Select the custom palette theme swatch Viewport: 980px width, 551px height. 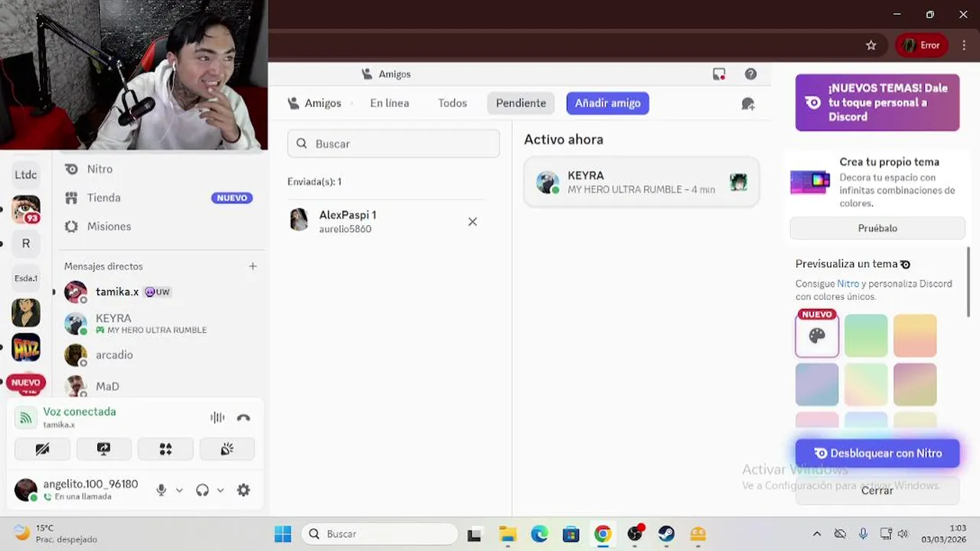(x=817, y=336)
